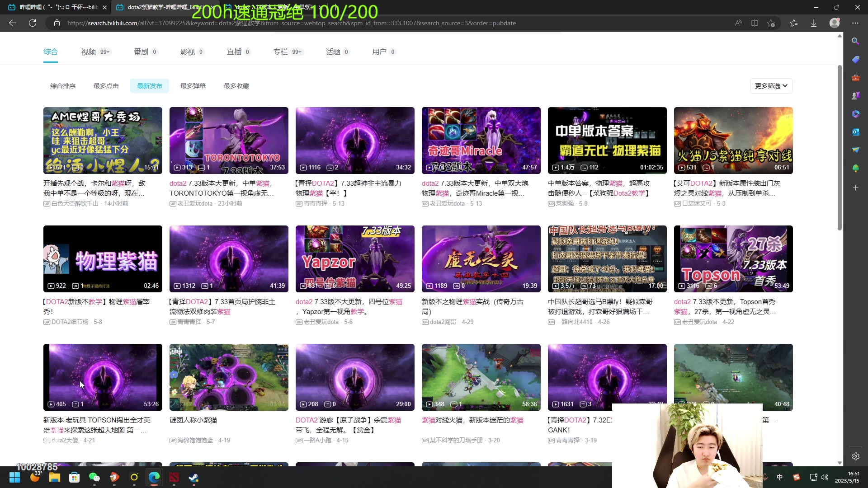
Task: Open the Edge sidebar Outlook icon
Action: (x=855, y=132)
